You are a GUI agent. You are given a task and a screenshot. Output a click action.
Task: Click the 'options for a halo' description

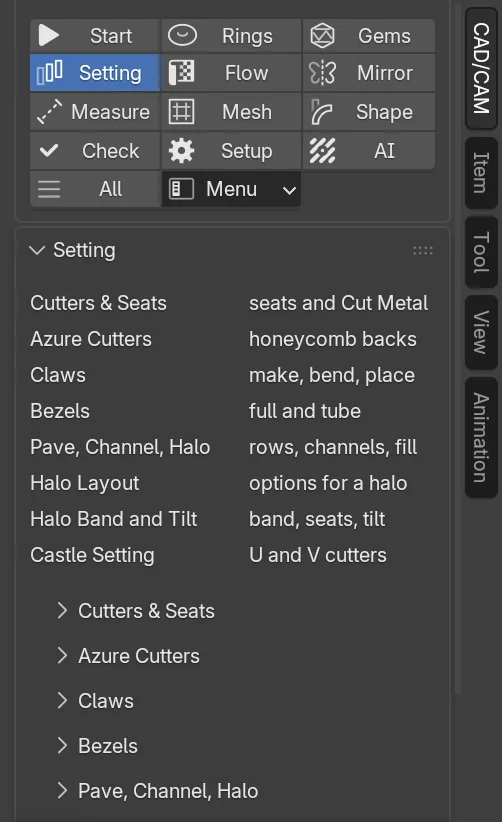328,483
